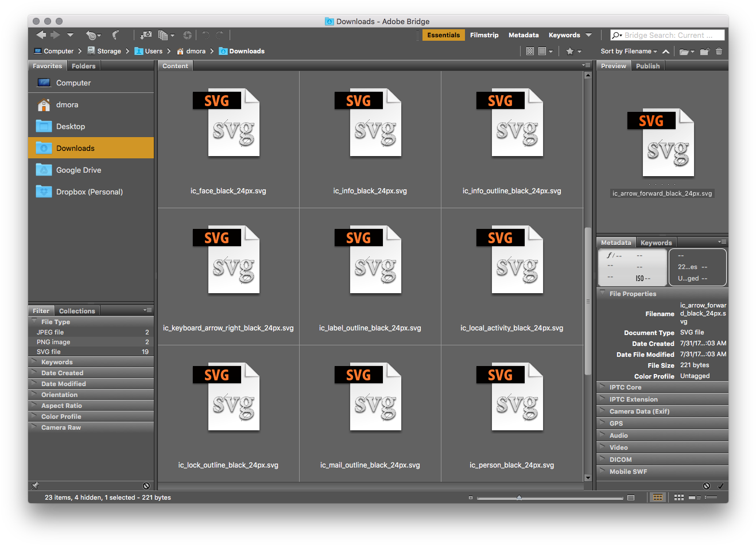
Task: Click the Create New Folder icon
Action: point(704,51)
